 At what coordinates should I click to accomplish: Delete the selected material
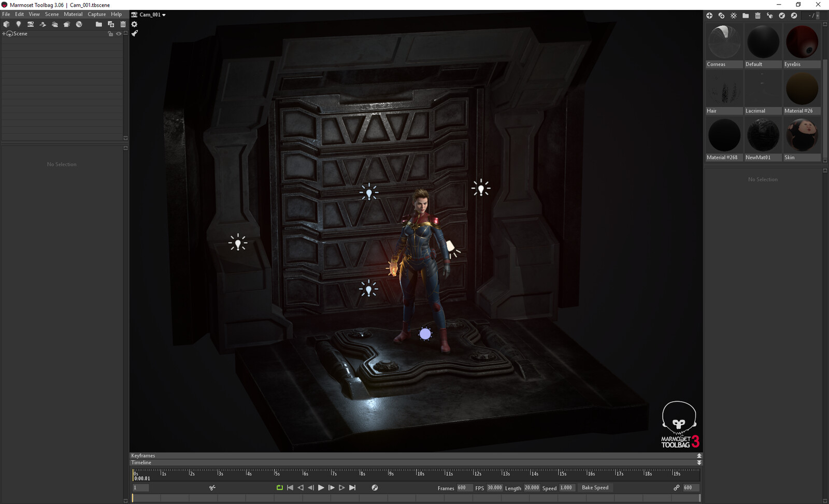(x=757, y=16)
